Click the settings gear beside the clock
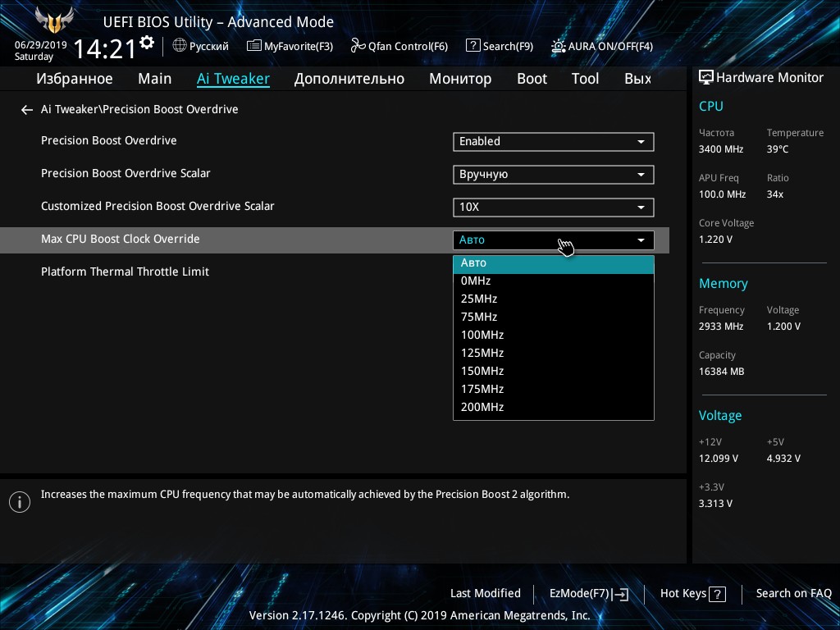840x630 pixels. pos(147,43)
